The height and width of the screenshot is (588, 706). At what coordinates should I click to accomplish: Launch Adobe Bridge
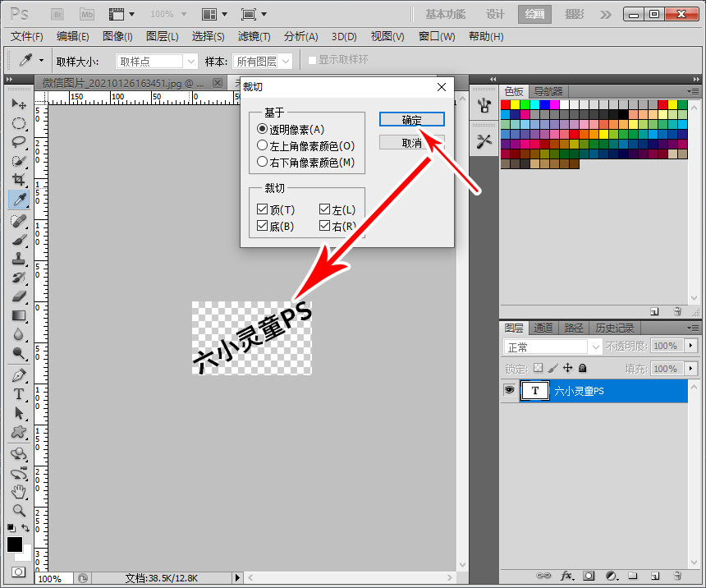[x=57, y=15]
